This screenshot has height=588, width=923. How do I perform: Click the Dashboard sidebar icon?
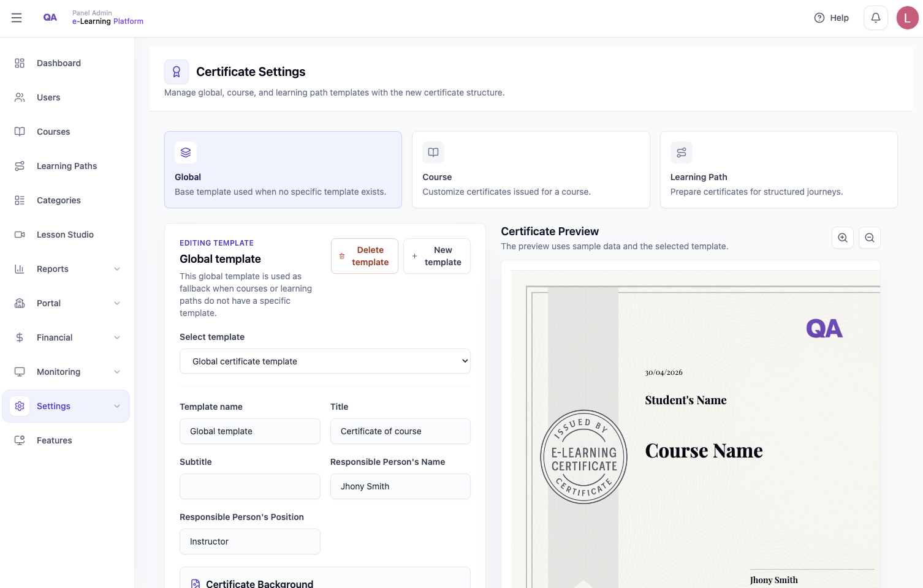[20, 63]
